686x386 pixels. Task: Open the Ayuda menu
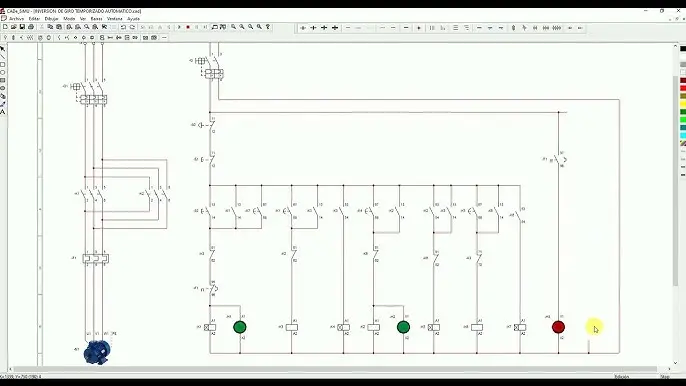pyautogui.click(x=133, y=19)
